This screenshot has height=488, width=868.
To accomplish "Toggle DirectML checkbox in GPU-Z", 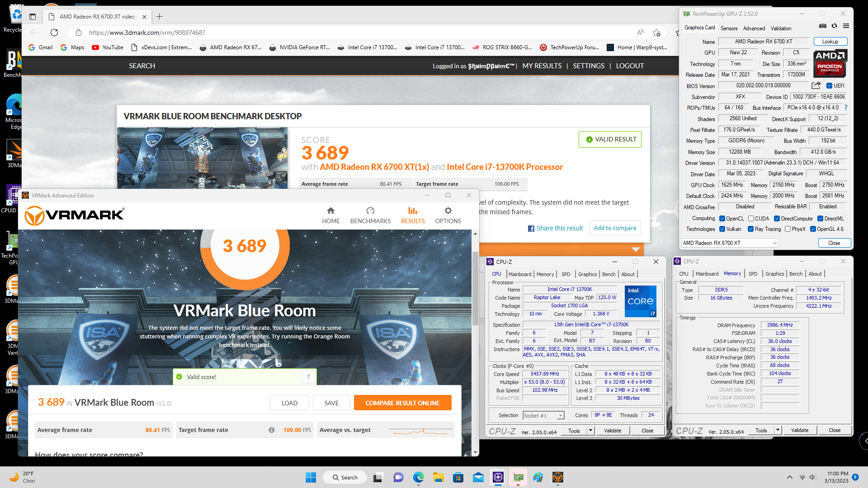I will pos(820,219).
